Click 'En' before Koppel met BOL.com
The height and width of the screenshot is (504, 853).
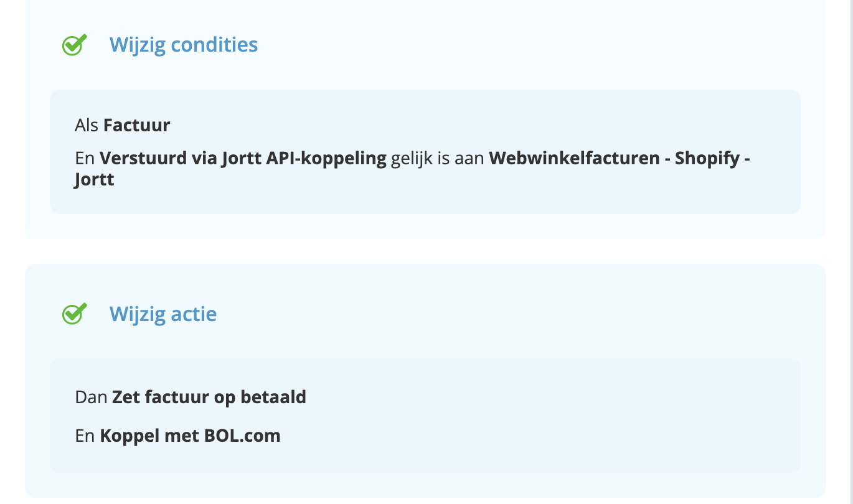click(84, 436)
